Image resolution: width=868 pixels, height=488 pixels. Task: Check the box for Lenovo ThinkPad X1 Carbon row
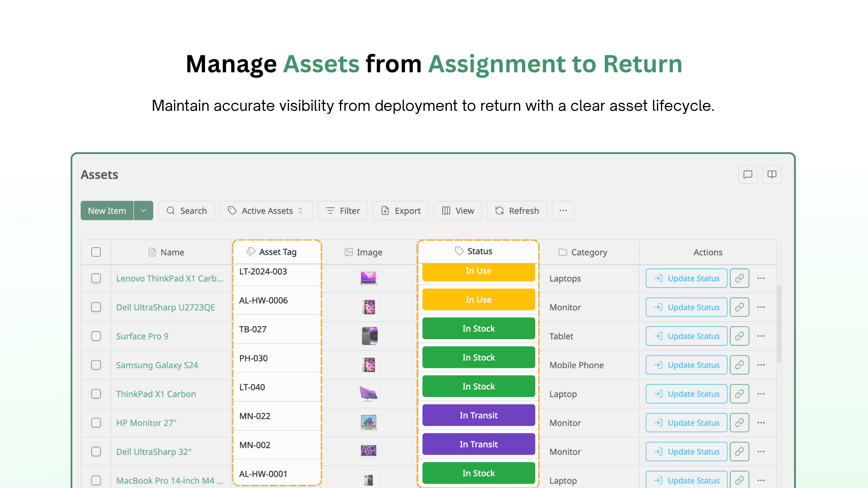[96, 278]
